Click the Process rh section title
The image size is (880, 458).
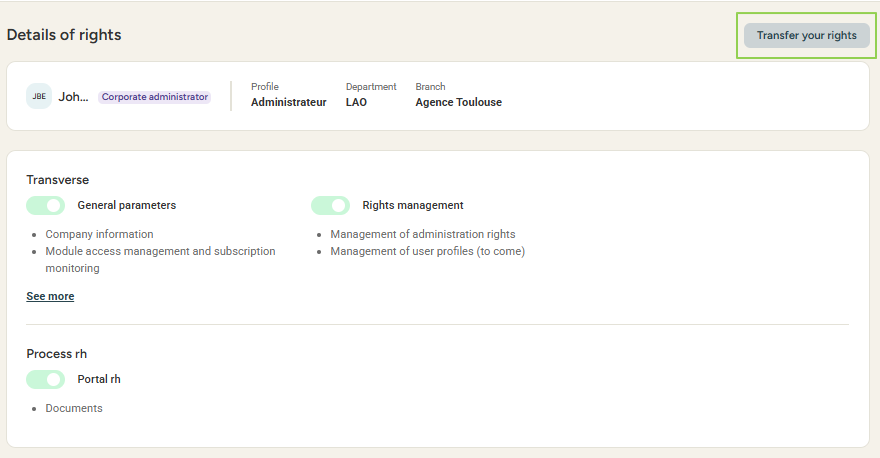click(x=63, y=354)
